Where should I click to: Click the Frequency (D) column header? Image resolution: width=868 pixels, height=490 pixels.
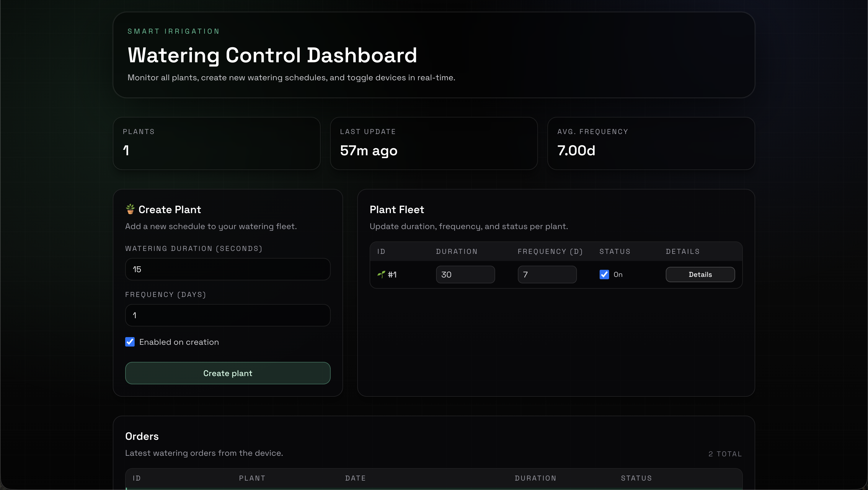click(550, 251)
